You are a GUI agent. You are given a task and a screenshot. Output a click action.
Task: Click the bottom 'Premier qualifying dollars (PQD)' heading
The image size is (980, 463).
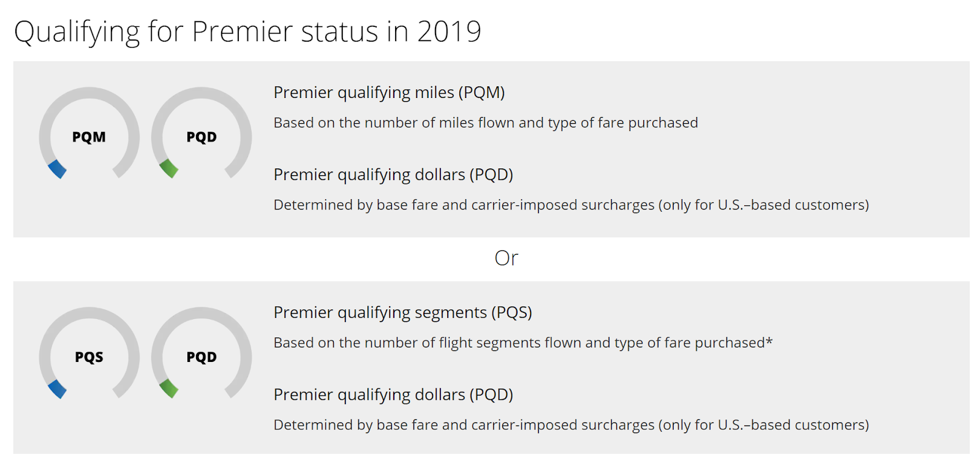pos(393,394)
